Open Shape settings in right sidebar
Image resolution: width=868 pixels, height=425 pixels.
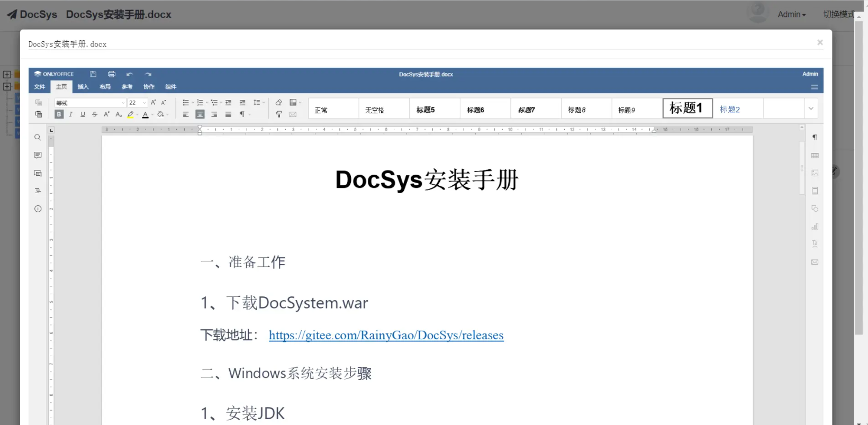tap(815, 209)
